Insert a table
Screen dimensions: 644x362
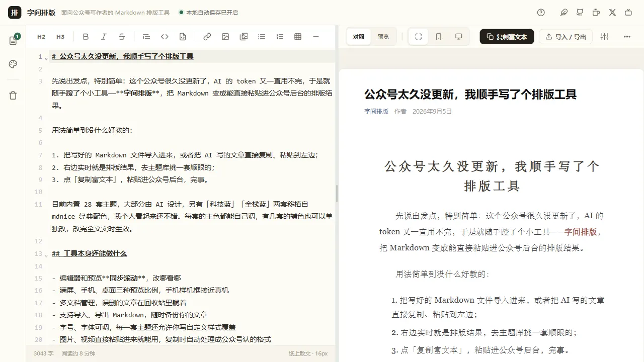pyautogui.click(x=298, y=37)
